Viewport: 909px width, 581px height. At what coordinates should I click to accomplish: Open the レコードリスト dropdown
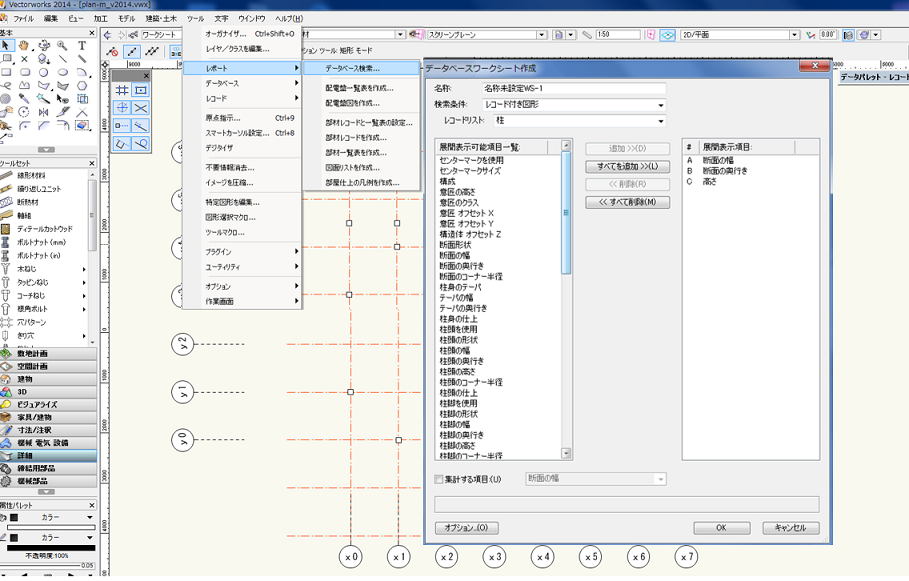[661, 121]
